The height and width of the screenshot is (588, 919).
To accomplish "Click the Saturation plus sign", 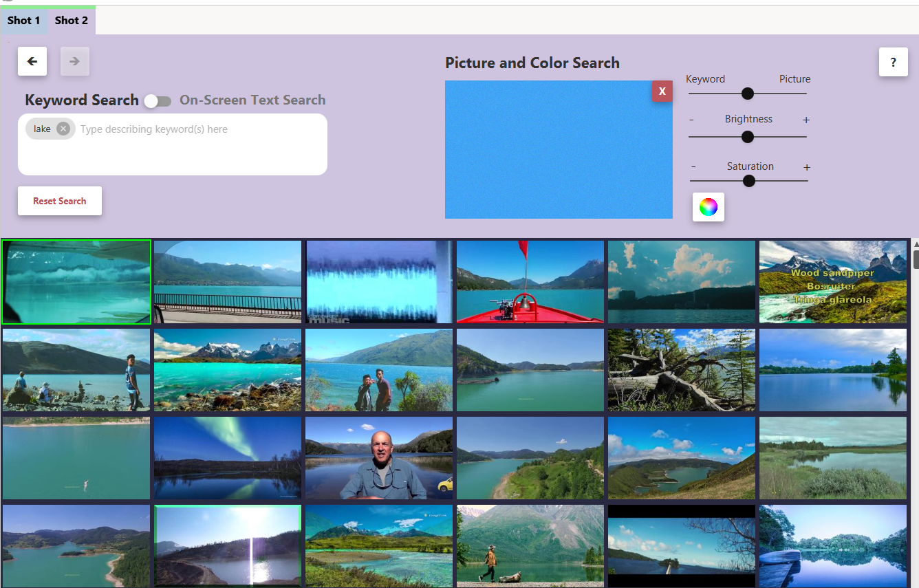I will 807,167.
